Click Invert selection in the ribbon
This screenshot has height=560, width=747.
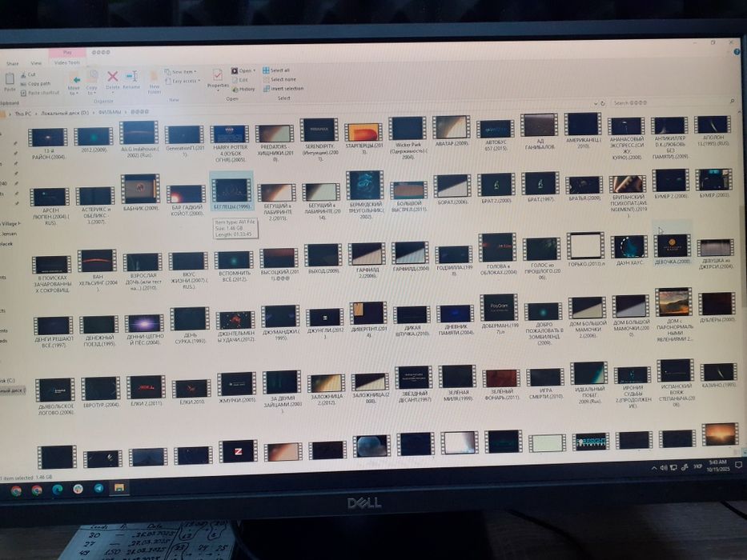(283, 89)
